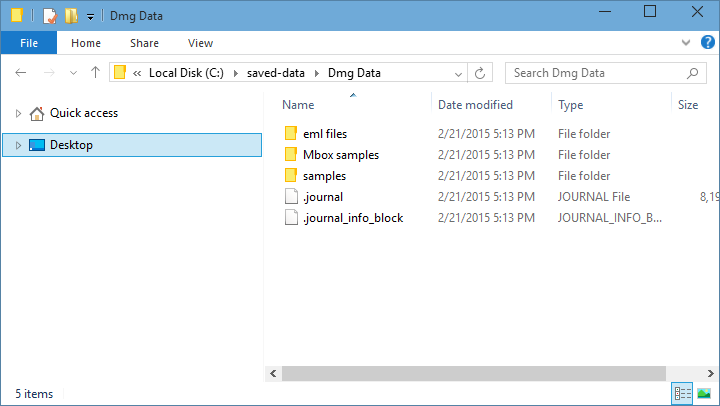Viewport: 720px width, 406px height.
Task: Minimize the Dmg Data window
Action: point(605,11)
